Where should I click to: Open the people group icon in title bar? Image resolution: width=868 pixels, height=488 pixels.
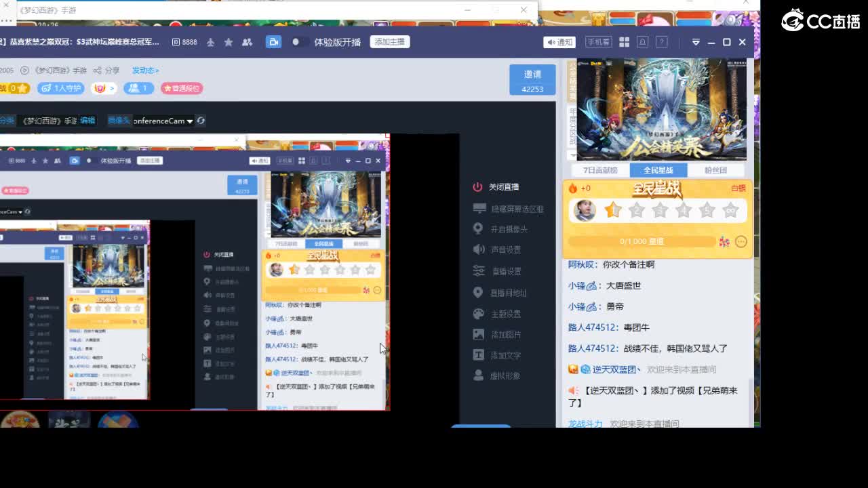[x=247, y=42]
